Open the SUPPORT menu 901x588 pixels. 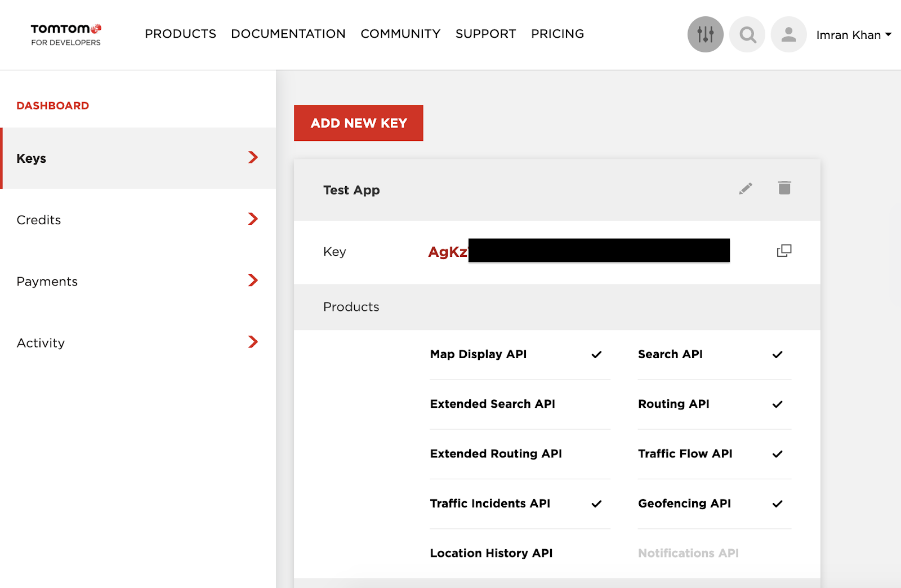click(485, 34)
